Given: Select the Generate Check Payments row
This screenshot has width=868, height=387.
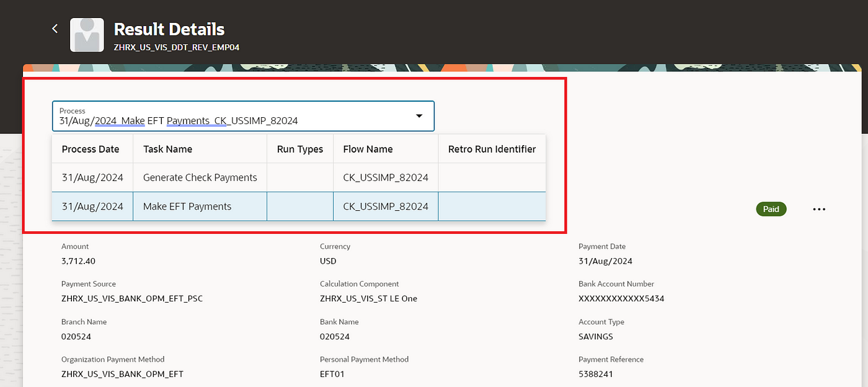Looking at the screenshot, I should tap(299, 177).
